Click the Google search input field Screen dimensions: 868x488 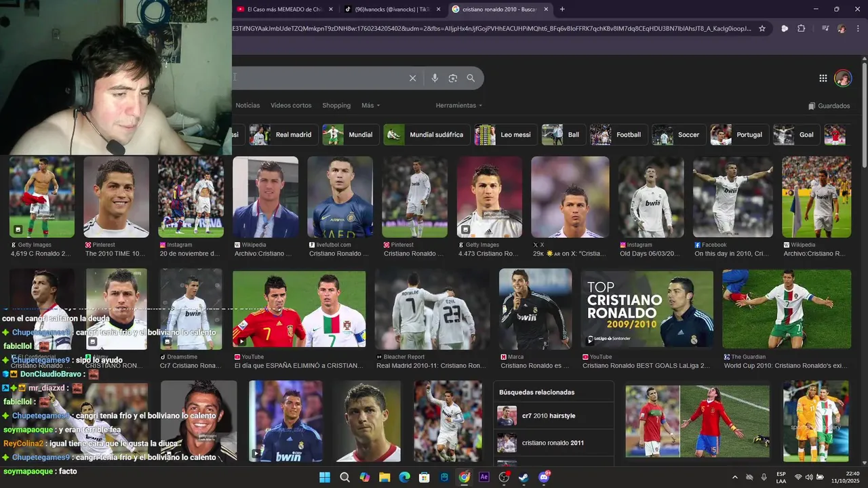(319, 78)
